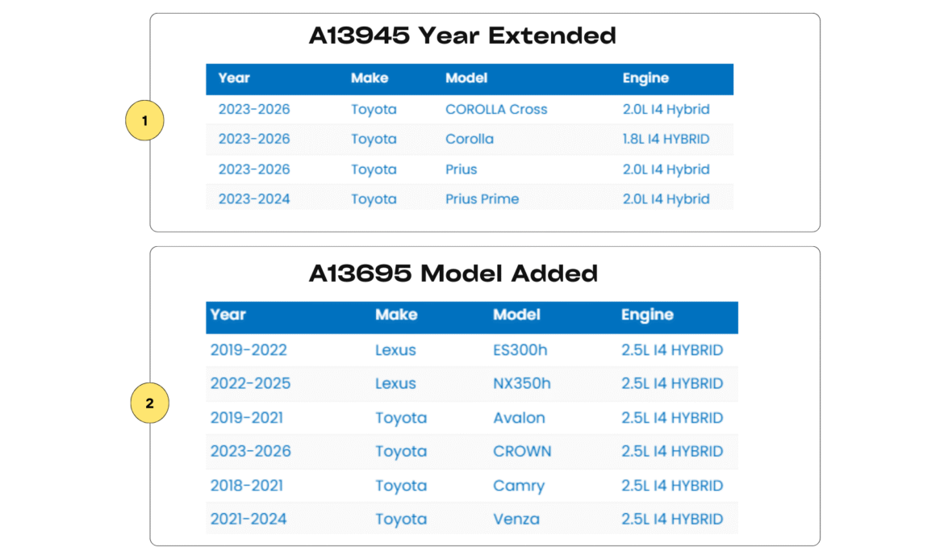Select the 1.8L I4 HYBRID engine link
944x560 pixels.
click(x=666, y=139)
